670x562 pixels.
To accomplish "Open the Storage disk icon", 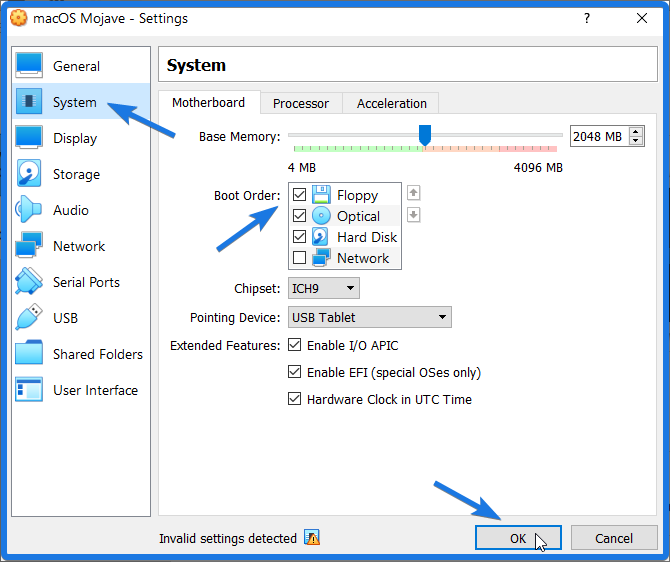I will tap(29, 173).
